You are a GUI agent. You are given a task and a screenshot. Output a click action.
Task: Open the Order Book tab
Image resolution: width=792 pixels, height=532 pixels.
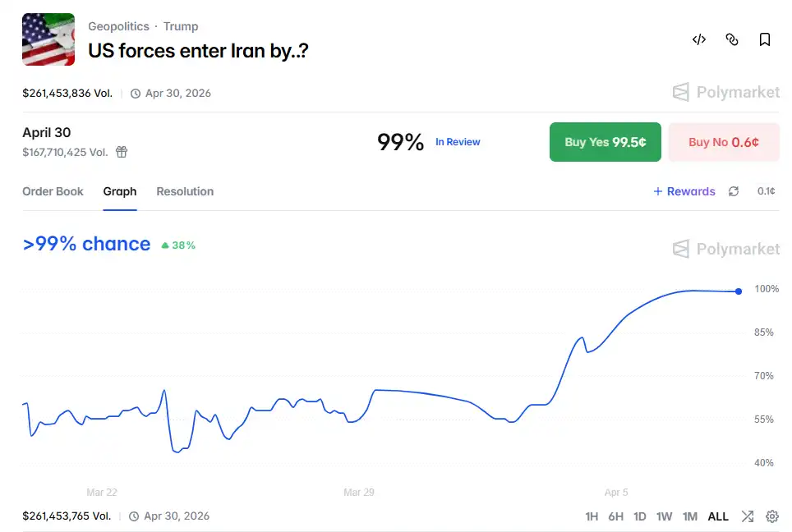click(x=53, y=191)
